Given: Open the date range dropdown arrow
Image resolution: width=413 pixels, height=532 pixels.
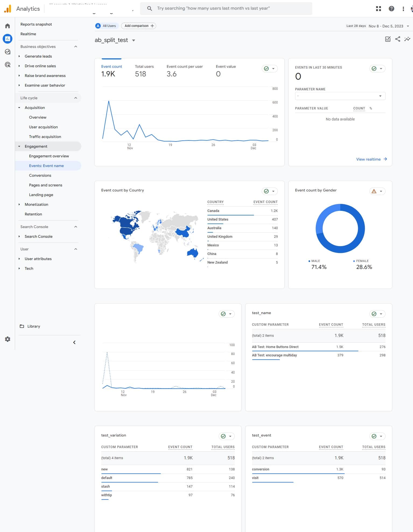Looking at the screenshot, I should pyautogui.click(x=408, y=26).
